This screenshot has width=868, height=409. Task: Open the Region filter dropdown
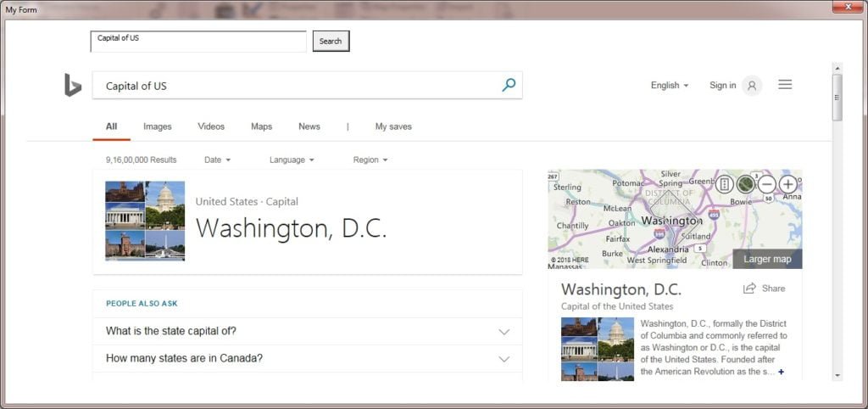pos(370,160)
